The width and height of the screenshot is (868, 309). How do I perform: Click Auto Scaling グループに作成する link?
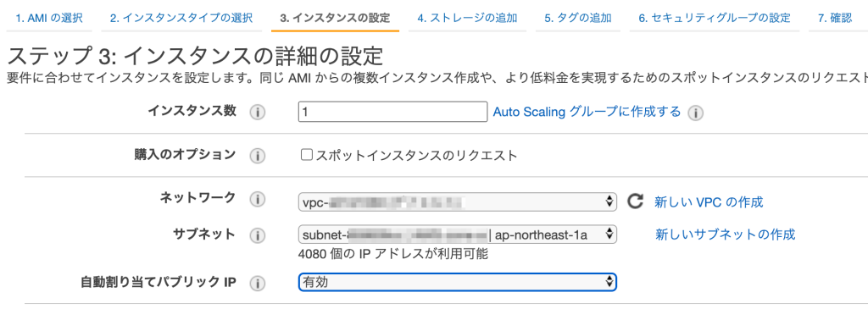point(587,113)
